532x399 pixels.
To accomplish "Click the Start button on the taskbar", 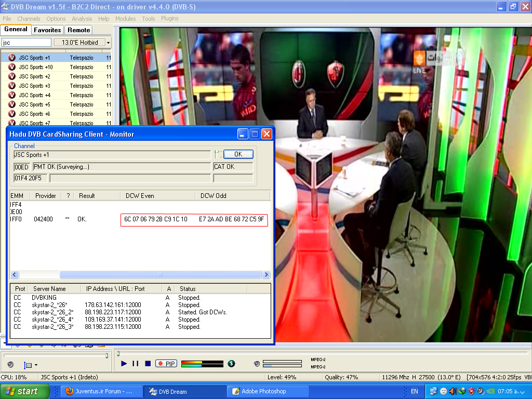I will [x=25, y=392].
